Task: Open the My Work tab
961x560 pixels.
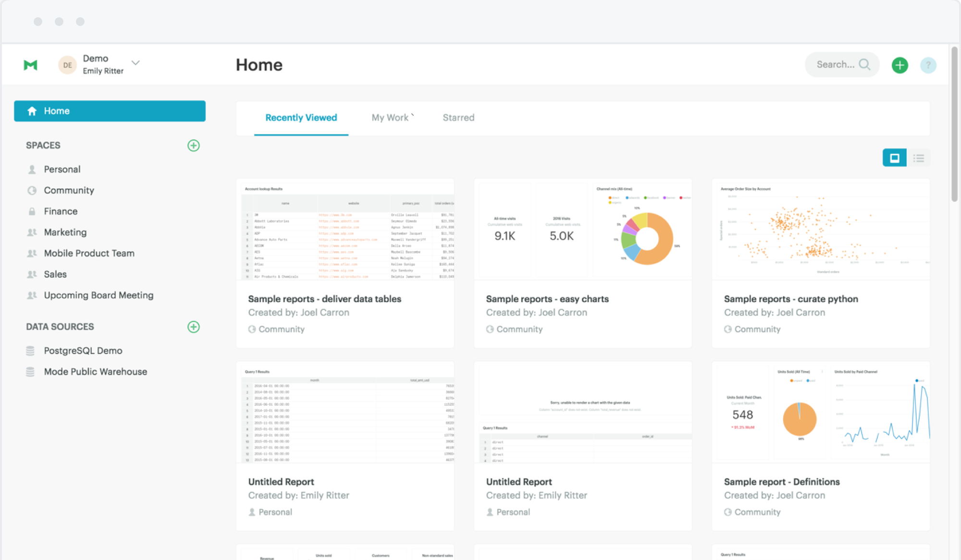Action: (390, 118)
